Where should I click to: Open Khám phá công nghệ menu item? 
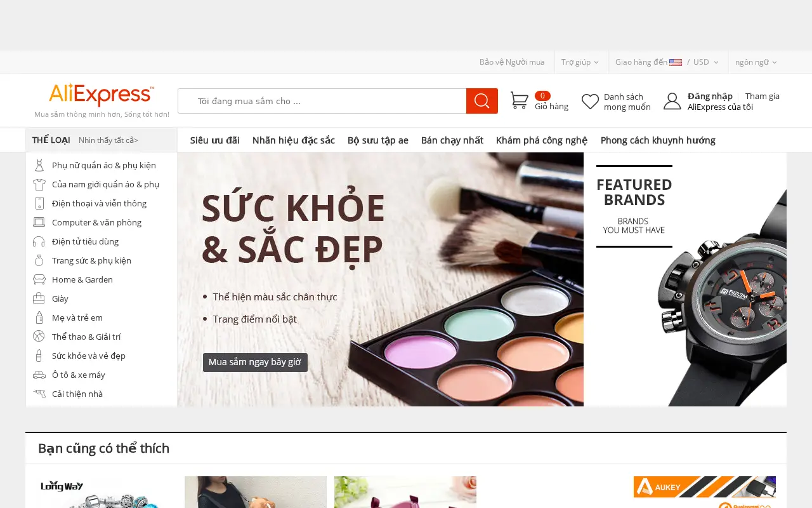542,140
